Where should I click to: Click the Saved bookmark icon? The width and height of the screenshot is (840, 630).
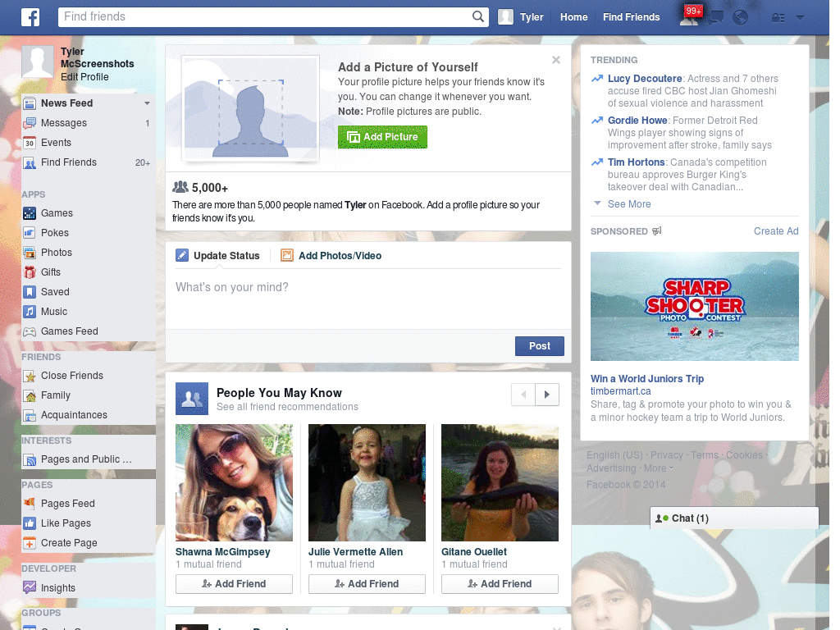30,292
